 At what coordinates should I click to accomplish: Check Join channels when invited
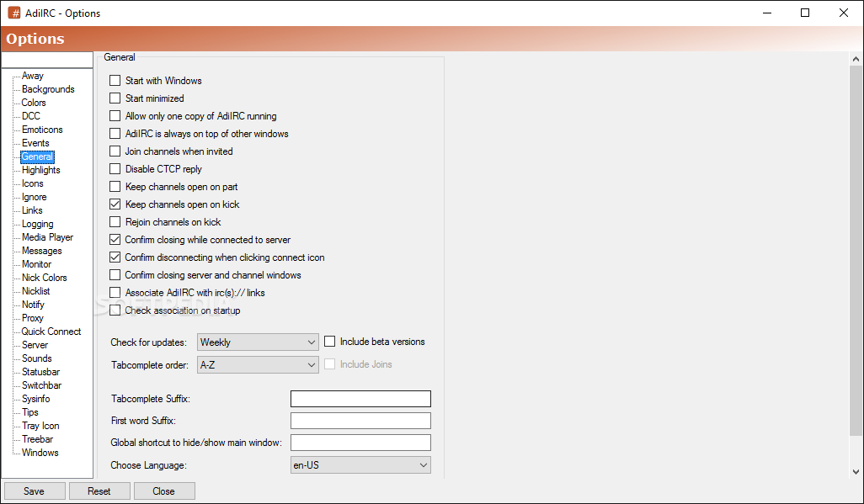coord(115,151)
